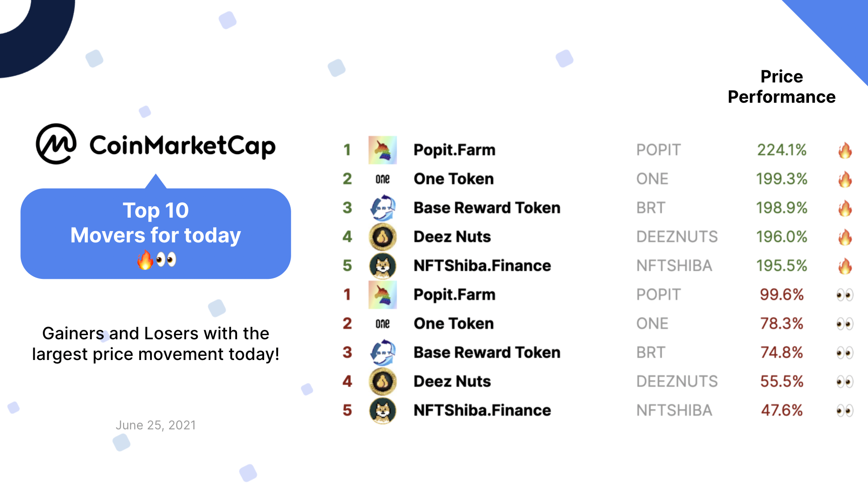Click the CoinMarketCap circular logo icon
868x492 pixels.
[x=56, y=144]
